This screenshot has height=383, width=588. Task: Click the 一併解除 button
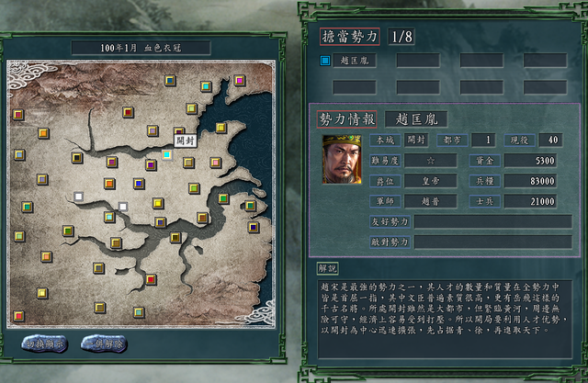(x=104, y=344)
